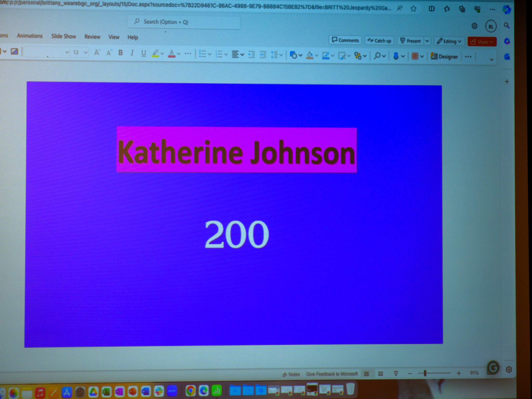Add page to browser favorites star
Image resolution: width=532 pixels, height=399 pixels.
coord(413,9)
